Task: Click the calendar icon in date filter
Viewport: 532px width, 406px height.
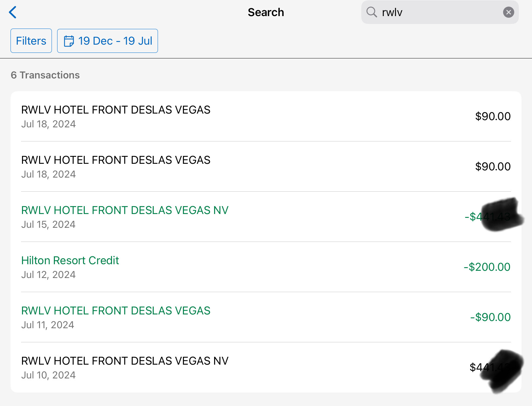Action: click(x=69, y=41)
